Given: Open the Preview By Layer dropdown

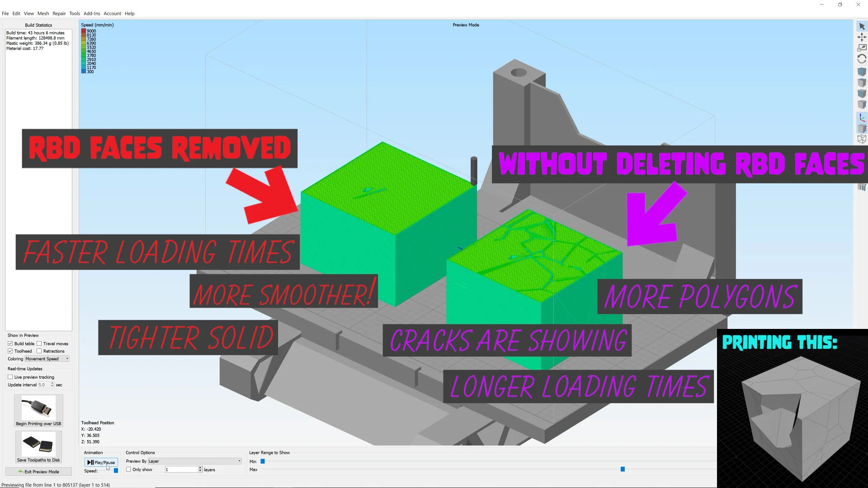Looking at the screenshot, I should pyautogui.click(x=195, y=461).
